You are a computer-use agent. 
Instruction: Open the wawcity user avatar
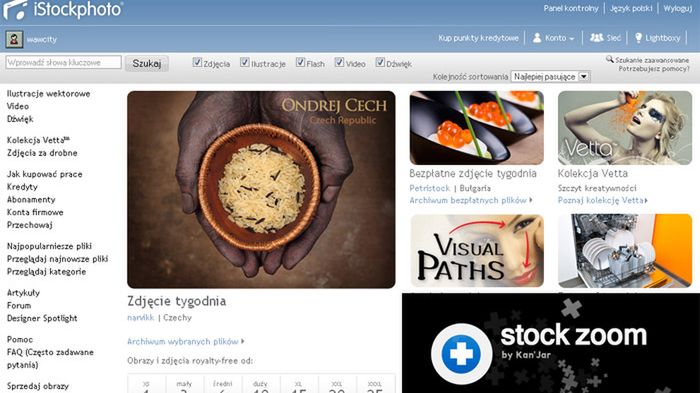click(x=14, y=39)
